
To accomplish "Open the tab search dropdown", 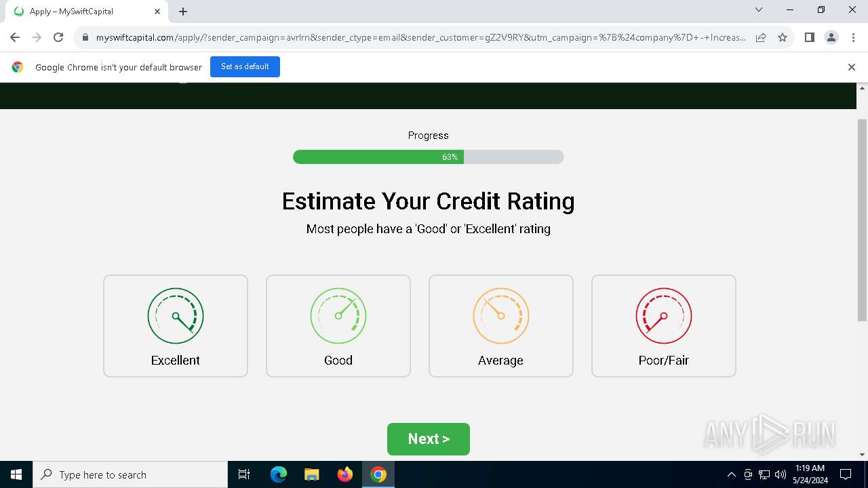I will point(759,10).
